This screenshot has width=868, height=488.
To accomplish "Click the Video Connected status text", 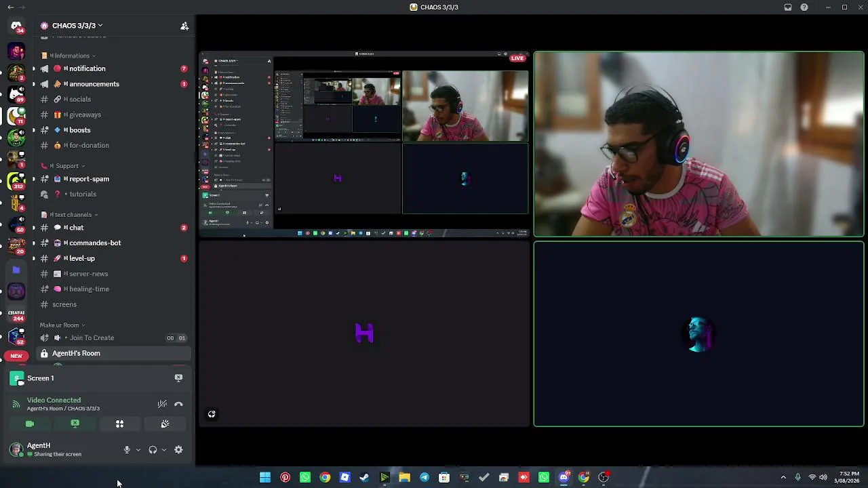I will [x=54, y=400].
